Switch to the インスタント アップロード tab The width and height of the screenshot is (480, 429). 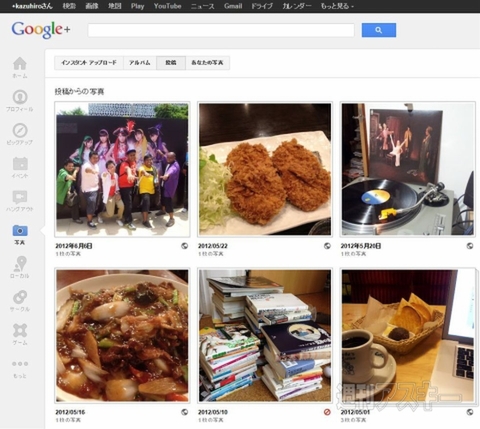click(89, 63)
